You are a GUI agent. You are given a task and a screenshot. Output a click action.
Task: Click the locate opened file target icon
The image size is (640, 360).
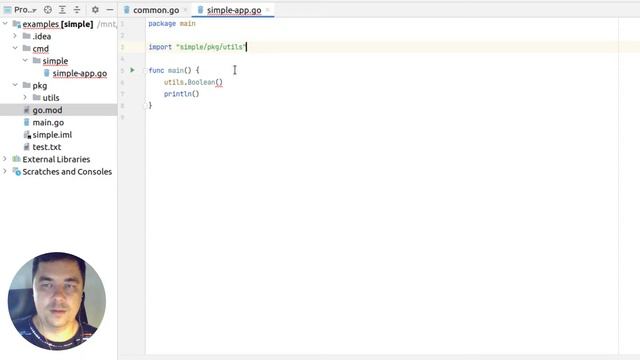pyautogui.click(x=48, y=10)
